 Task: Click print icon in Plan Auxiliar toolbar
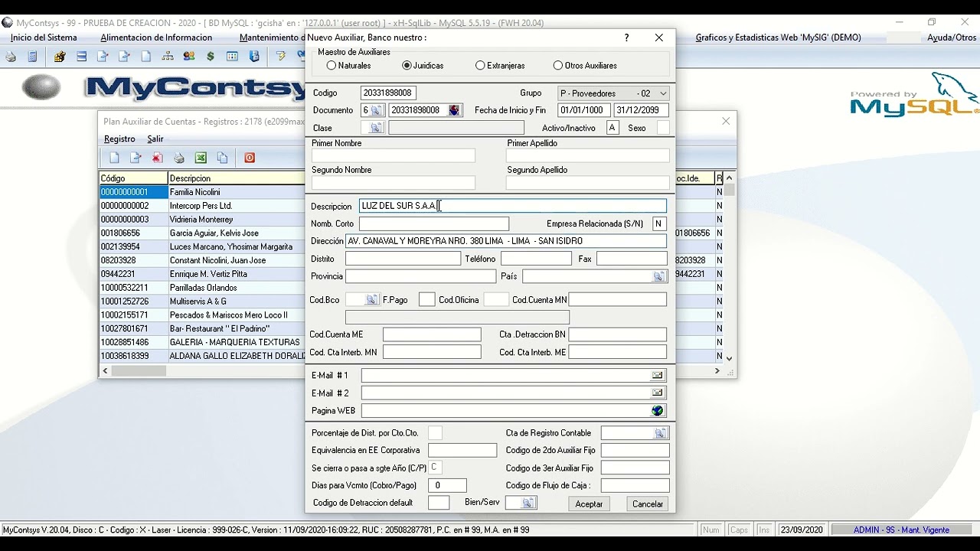178,158
